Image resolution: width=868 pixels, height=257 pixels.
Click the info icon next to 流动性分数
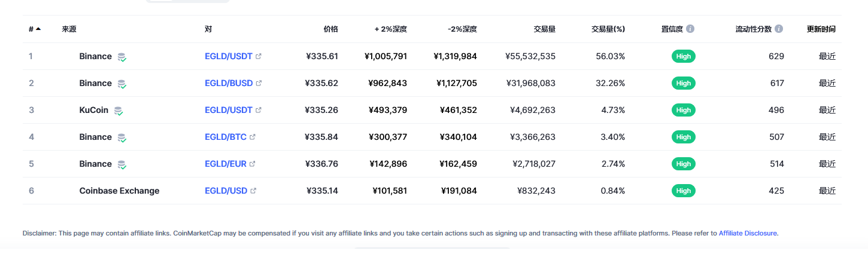pos(779,29)
